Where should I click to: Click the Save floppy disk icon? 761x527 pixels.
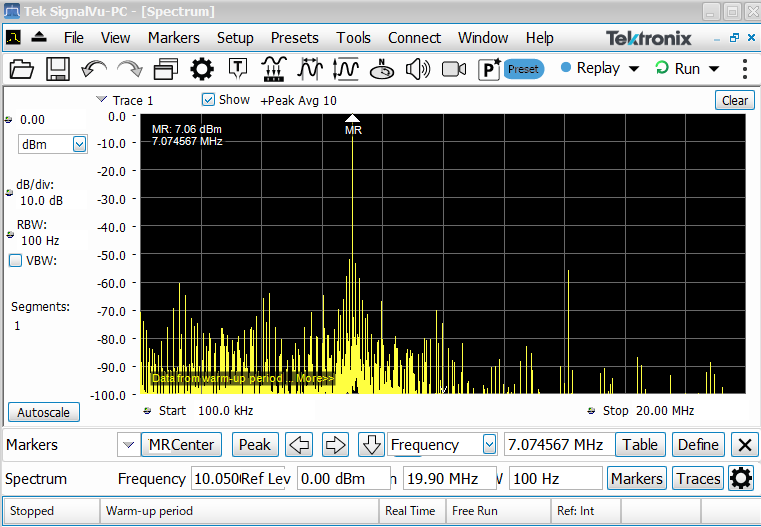tap(58, 69)
